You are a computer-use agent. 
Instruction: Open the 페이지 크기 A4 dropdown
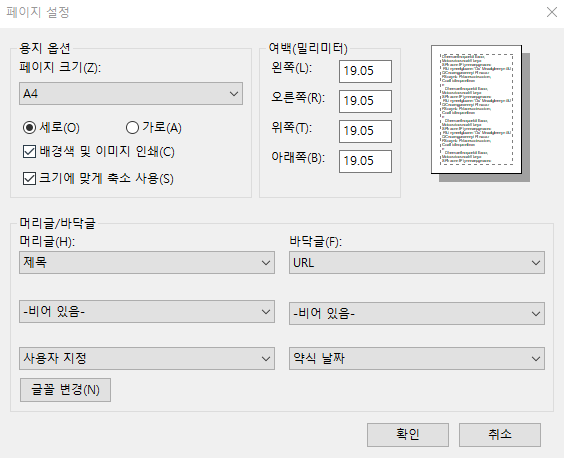coord(131,94)
